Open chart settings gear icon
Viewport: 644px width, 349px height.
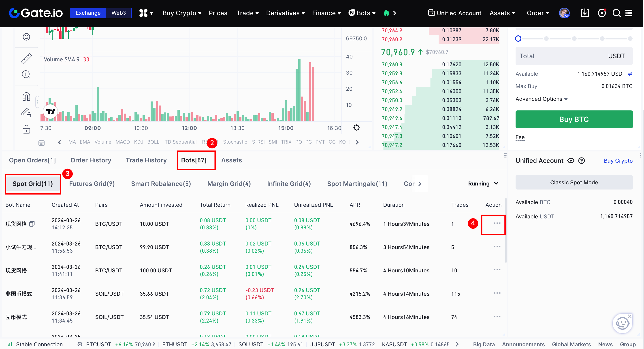(356, 128)
